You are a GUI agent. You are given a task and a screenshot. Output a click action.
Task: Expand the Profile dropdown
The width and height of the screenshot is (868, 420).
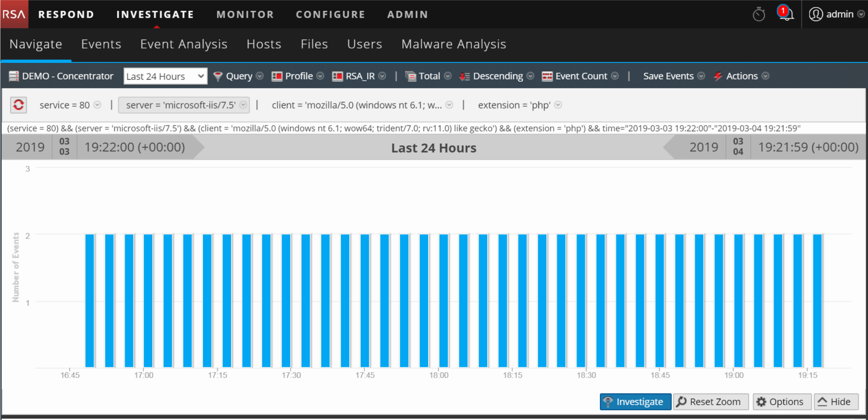pos(297,76)
